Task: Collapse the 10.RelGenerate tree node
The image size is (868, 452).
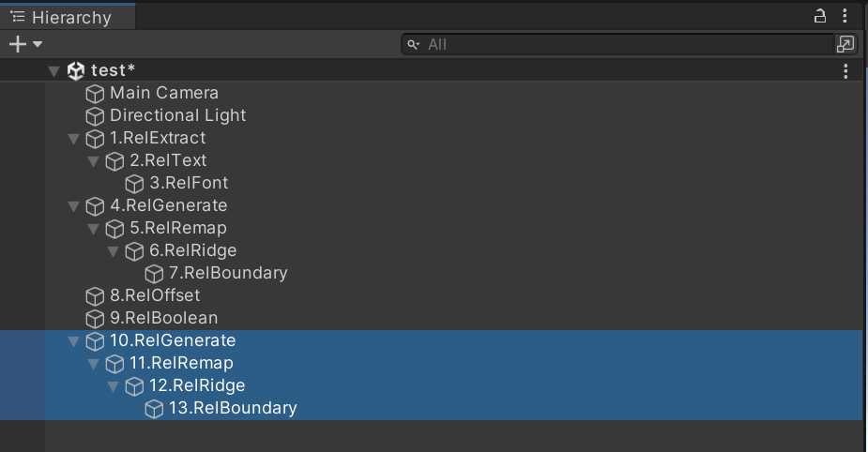Action: tap(73, 341)
